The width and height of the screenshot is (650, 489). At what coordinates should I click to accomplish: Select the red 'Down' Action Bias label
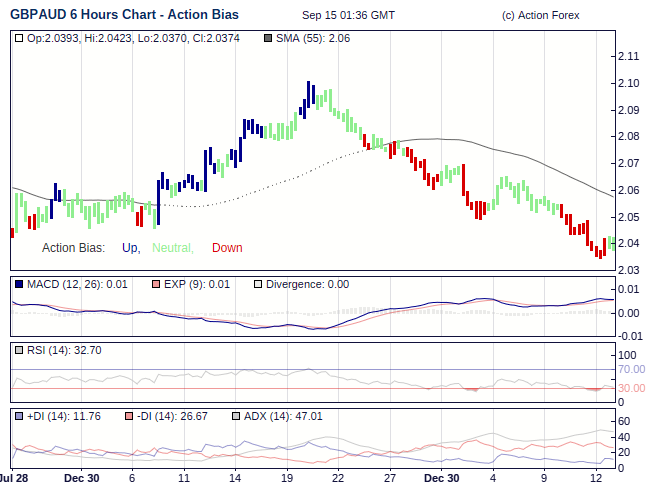pyautogui.click(x=227, y=248)
